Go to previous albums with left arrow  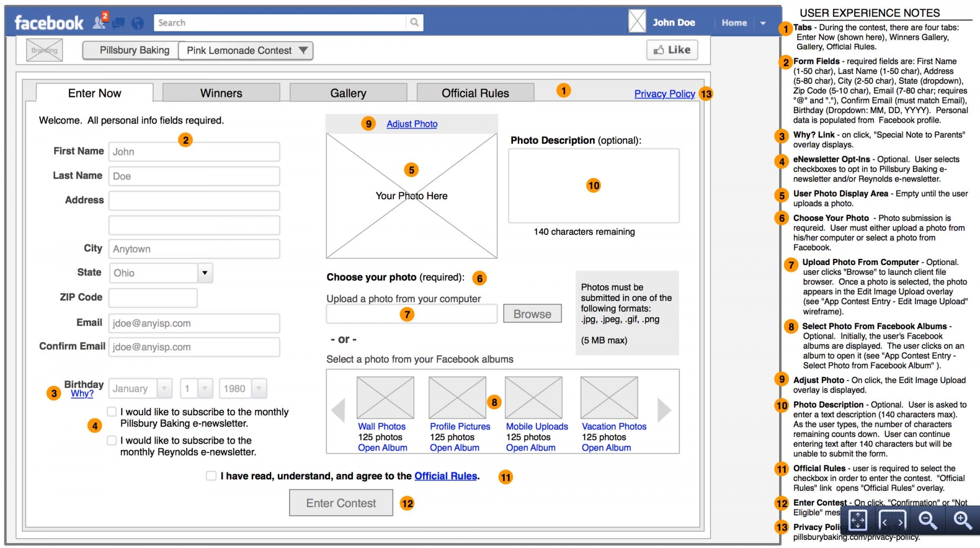[x=338, y=410]
